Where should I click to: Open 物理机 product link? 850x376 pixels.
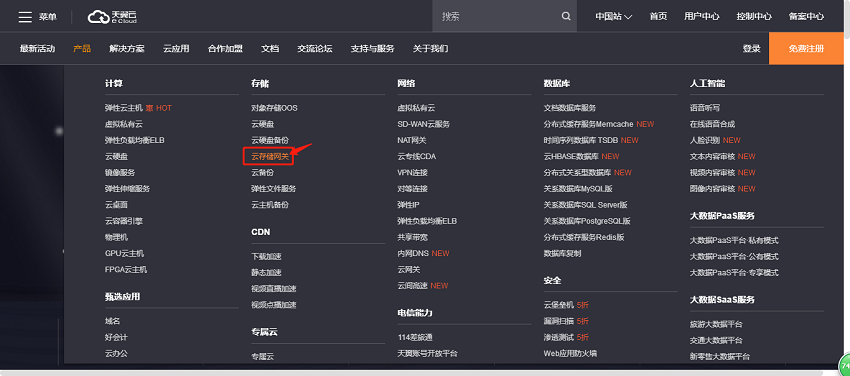click(117, 237)
